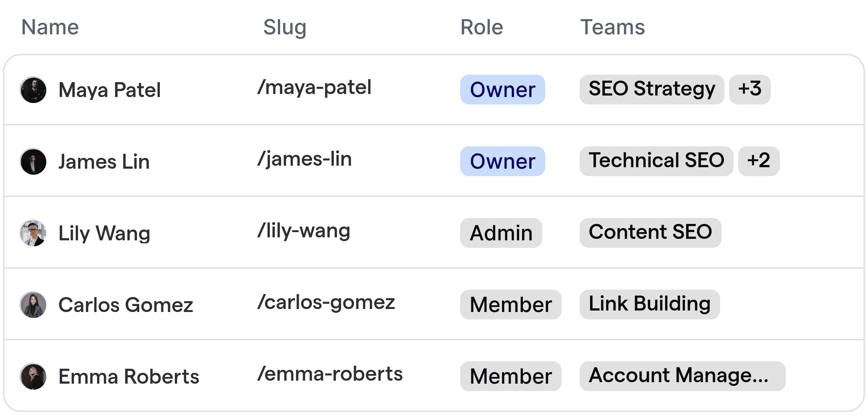Toggle Lily Wang's Admin role badge
This screenshot has width=868, height=415.
point(501,233)
